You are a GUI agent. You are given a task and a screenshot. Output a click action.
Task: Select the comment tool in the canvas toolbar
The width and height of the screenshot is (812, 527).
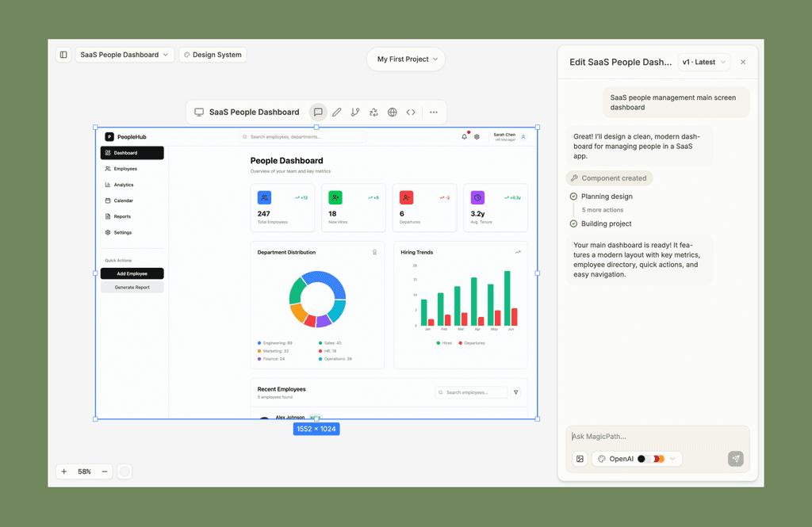[318, 112]
